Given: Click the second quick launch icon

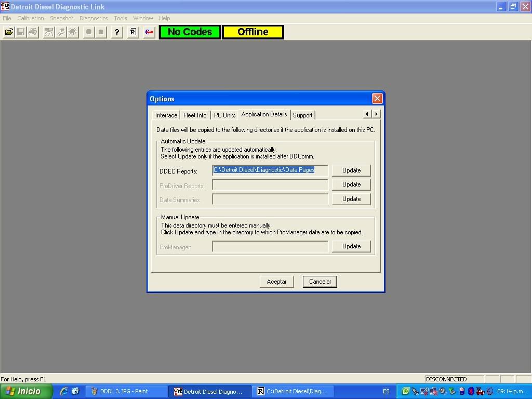Looking at the screenshot, I should click(75, 391).
